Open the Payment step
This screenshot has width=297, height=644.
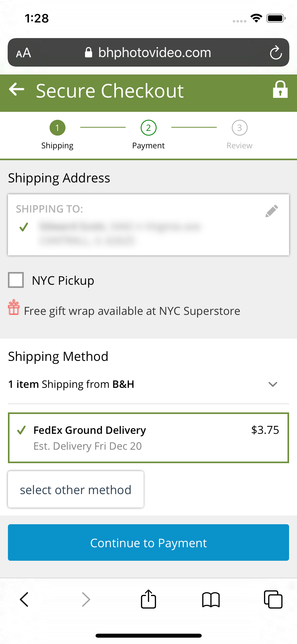pos(148,128)
